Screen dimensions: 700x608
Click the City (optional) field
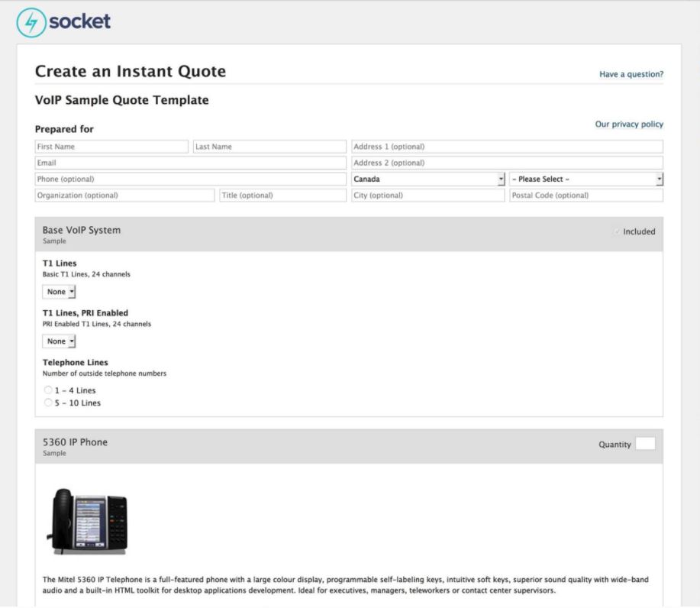tap(428, 195)
